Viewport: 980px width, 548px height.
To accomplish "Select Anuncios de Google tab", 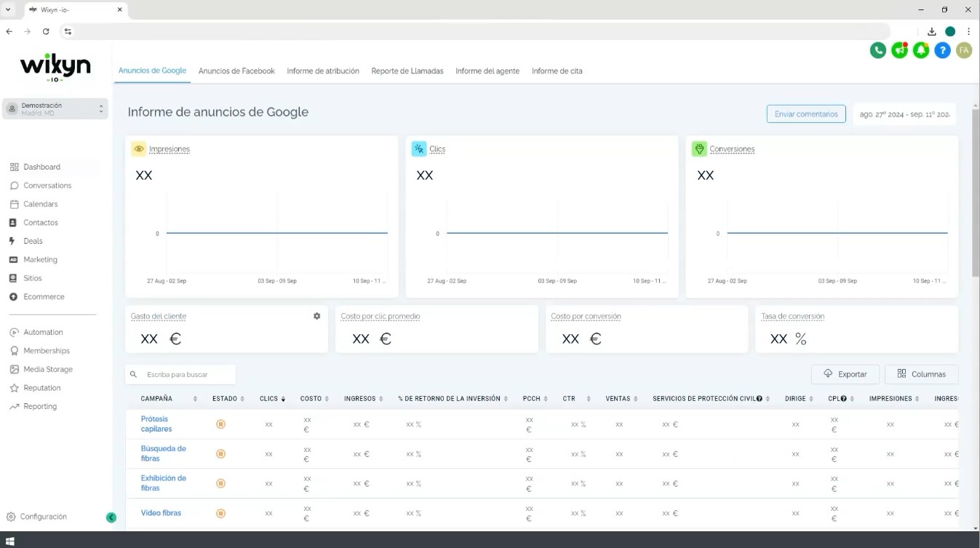I will (152, 71).
